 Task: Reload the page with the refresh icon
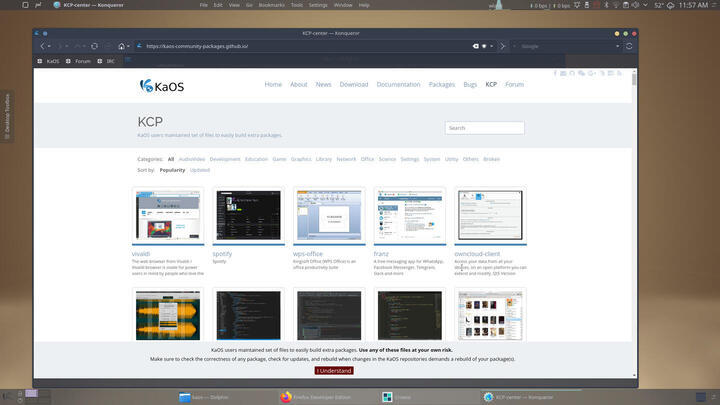[94, 46]
